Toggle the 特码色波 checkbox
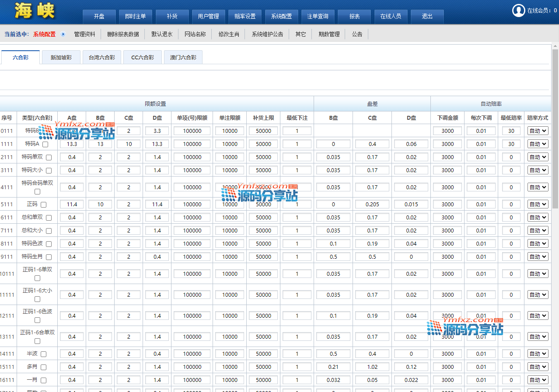 pos(49,244)
